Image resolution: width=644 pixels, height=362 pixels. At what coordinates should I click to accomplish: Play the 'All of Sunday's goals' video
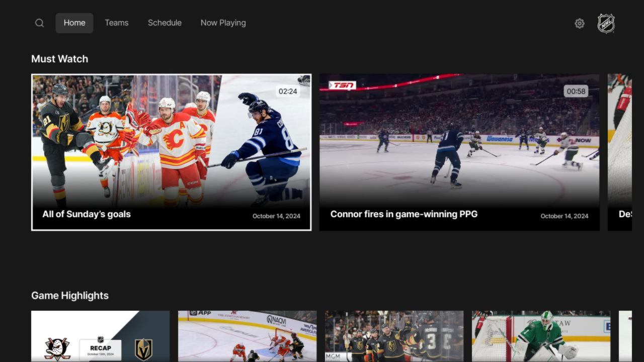[171, 152]
